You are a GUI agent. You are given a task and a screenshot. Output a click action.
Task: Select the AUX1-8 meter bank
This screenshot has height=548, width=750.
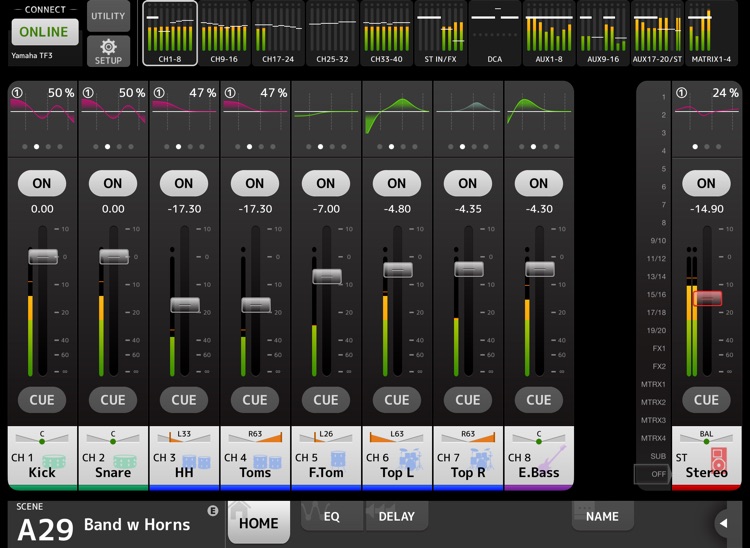point(549,33)
